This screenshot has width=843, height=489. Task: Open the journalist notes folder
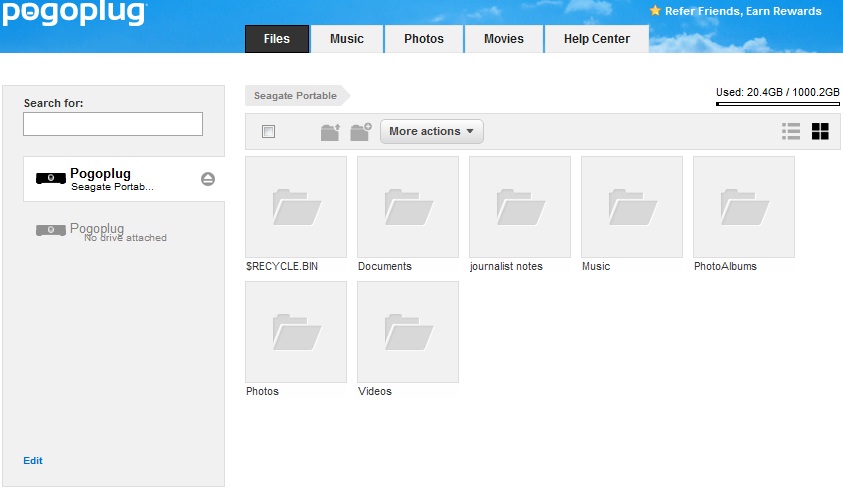(x=519, y=207)
